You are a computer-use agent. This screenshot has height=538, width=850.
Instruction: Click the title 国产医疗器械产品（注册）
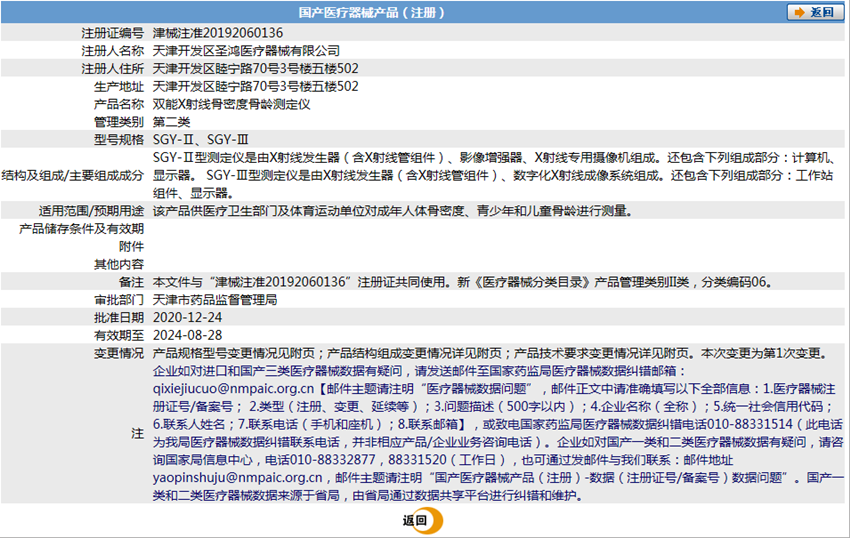point(372,12)
